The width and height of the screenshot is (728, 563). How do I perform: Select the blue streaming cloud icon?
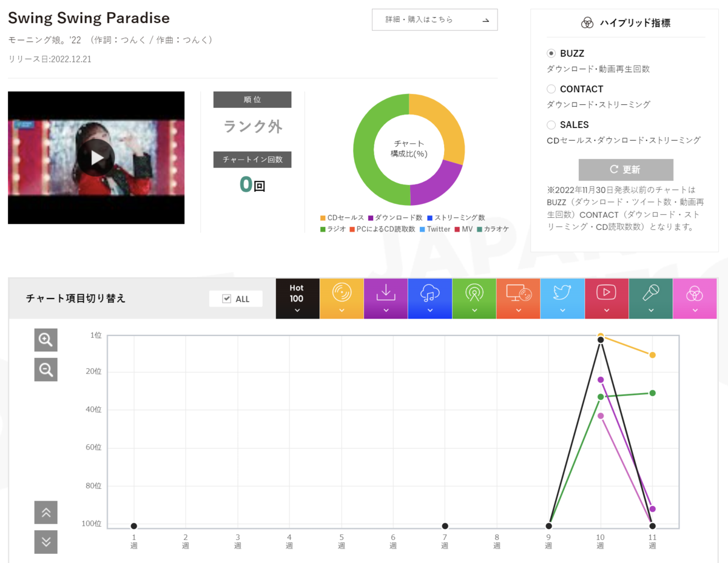point(430,292)
